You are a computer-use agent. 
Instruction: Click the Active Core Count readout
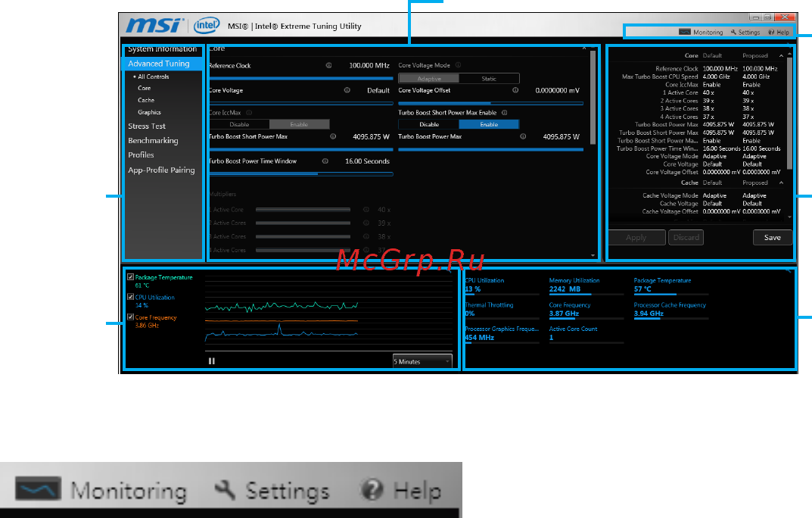[586, 333]
